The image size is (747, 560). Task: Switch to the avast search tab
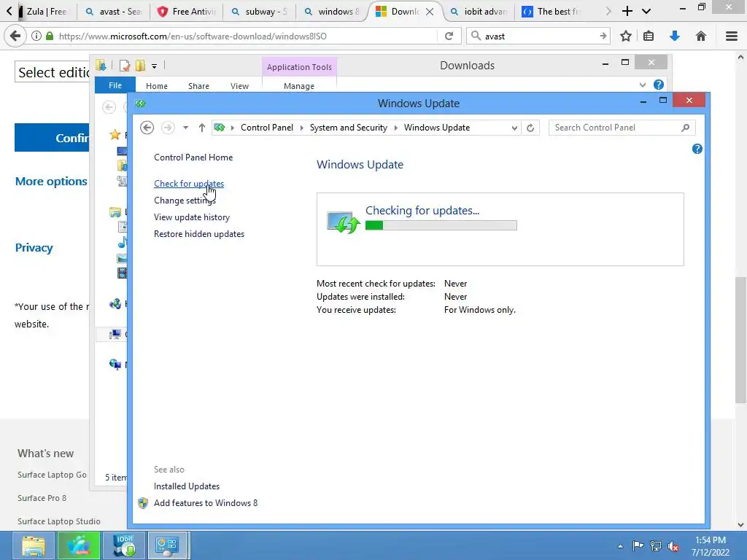[113, 12]
